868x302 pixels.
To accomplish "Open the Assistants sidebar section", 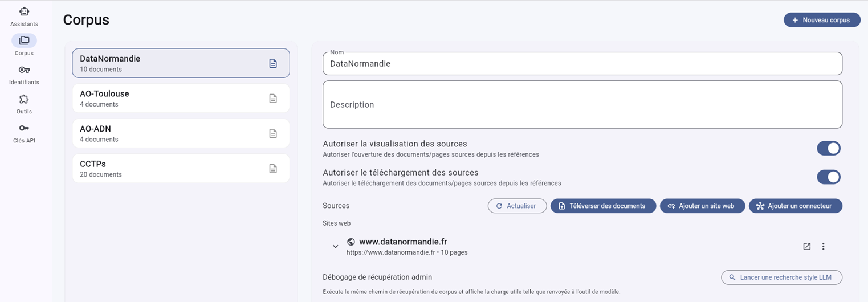I will click(x=24, y=17).
